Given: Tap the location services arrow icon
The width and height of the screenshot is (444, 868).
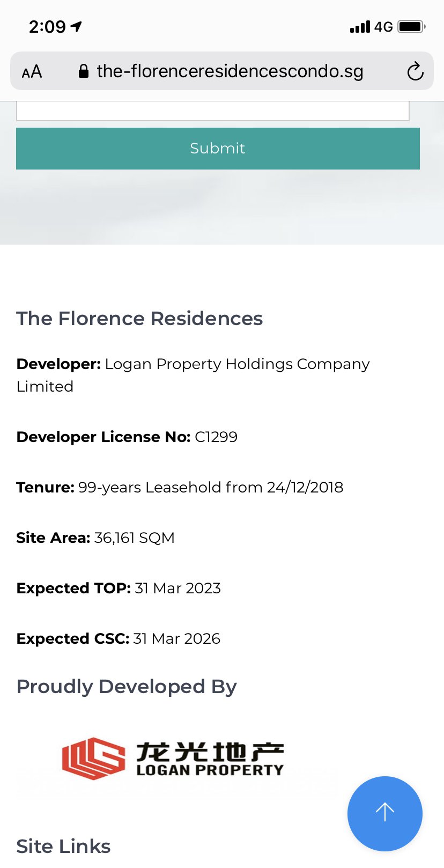Looking at the screenshot, I should click(77, 26).
